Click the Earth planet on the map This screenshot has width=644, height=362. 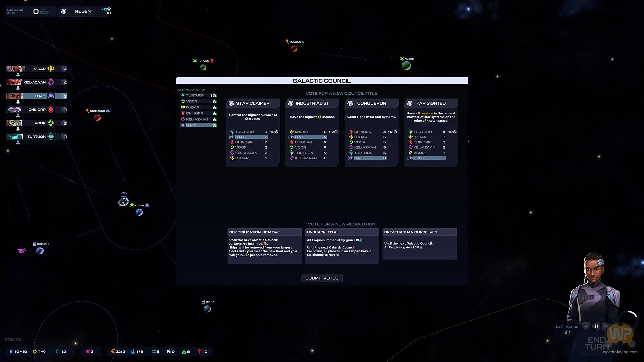[139, 213]
